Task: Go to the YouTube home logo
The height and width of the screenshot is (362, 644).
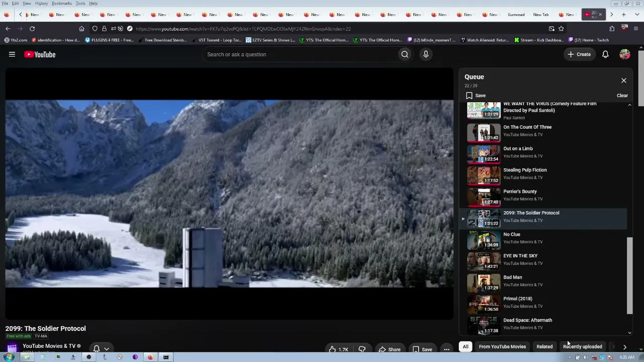Action: tap(40, 54)
